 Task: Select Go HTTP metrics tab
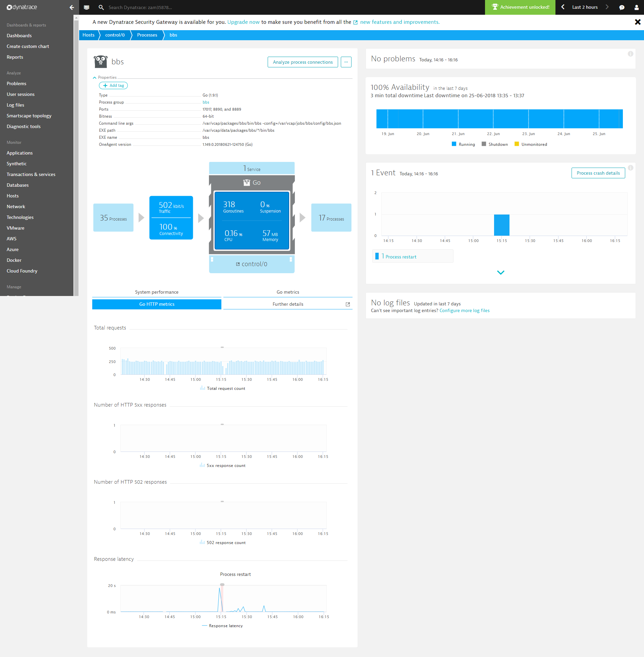[x=157, y=304]
